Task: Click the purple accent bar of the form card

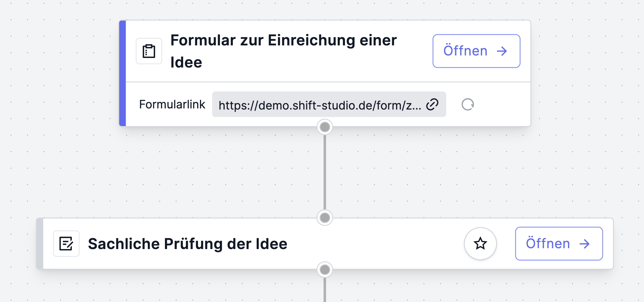Action: pyautogui.click(x=123, y=73)
